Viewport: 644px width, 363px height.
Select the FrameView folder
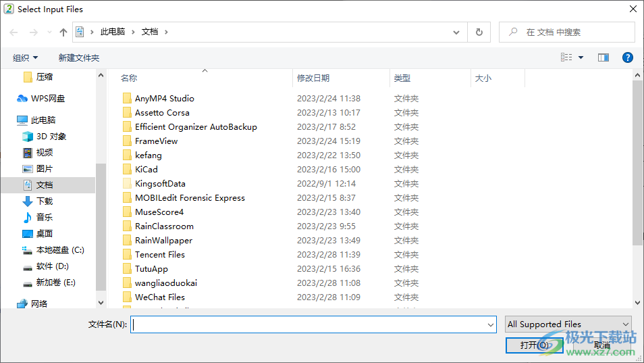click(157, 141)
